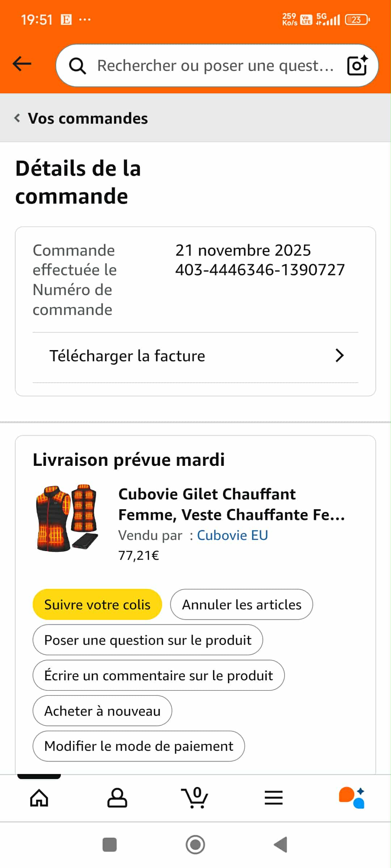
Task: Launch the AI assistant chat icon
Action: (352, 798)
